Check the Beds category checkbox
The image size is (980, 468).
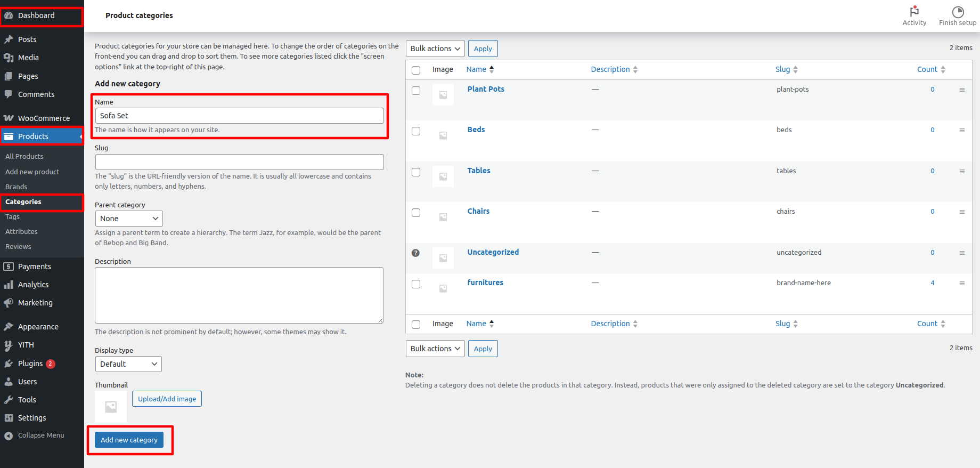click(x=416, y=131)
